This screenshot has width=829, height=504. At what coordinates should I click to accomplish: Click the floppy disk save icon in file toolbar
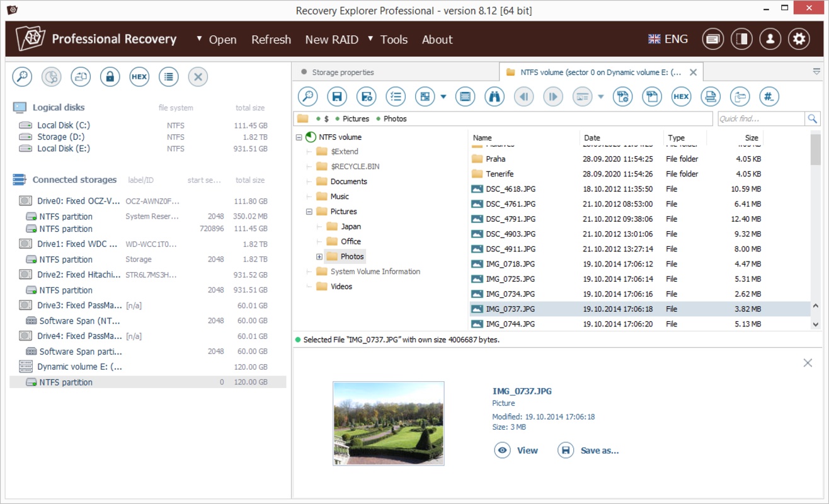(337, 96)
